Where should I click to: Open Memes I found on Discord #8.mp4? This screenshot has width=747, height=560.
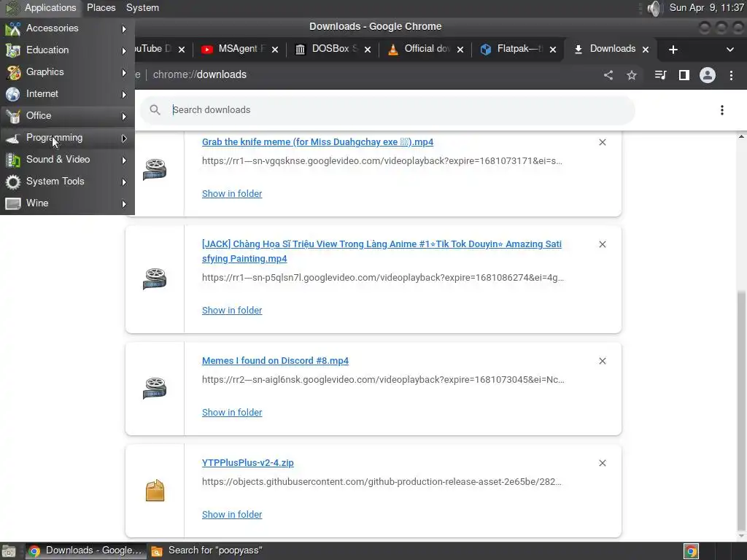click(275, 361)
